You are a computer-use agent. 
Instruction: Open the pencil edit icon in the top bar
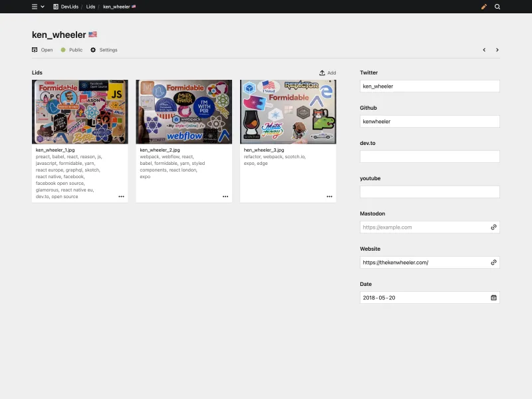click(483, 7)
